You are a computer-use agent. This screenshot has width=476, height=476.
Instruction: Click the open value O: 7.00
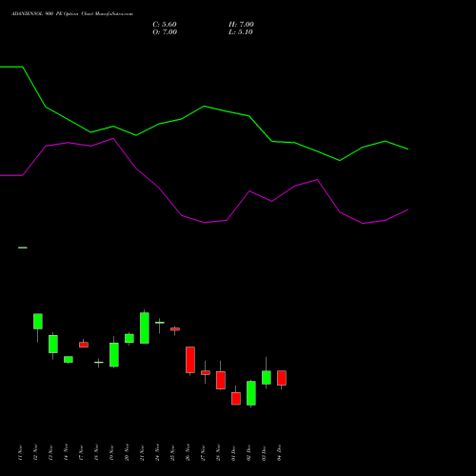point(165,32)
